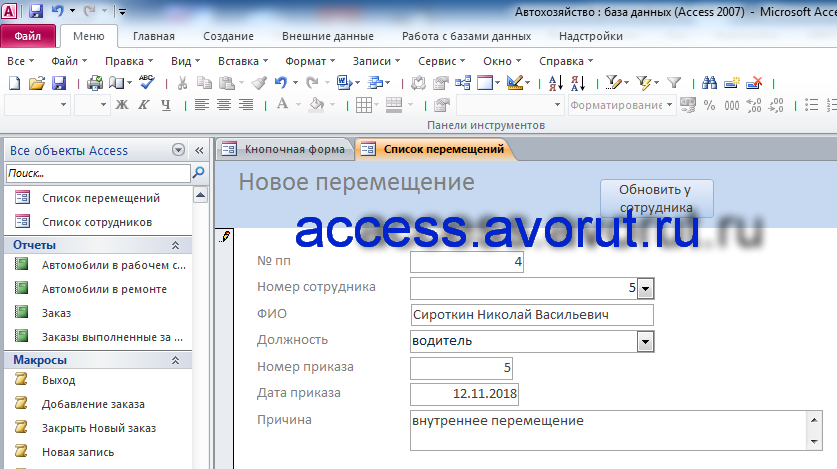837x469 pixels.
Task: Click the Filter by selection icon
Action: [613, 83]
